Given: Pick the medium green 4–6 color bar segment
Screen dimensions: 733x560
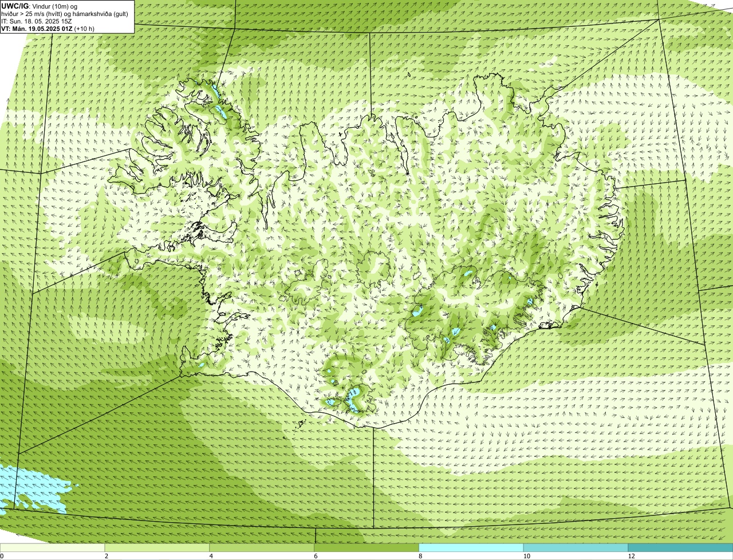Looking at the screenshot, I should (x=262, y=547).
